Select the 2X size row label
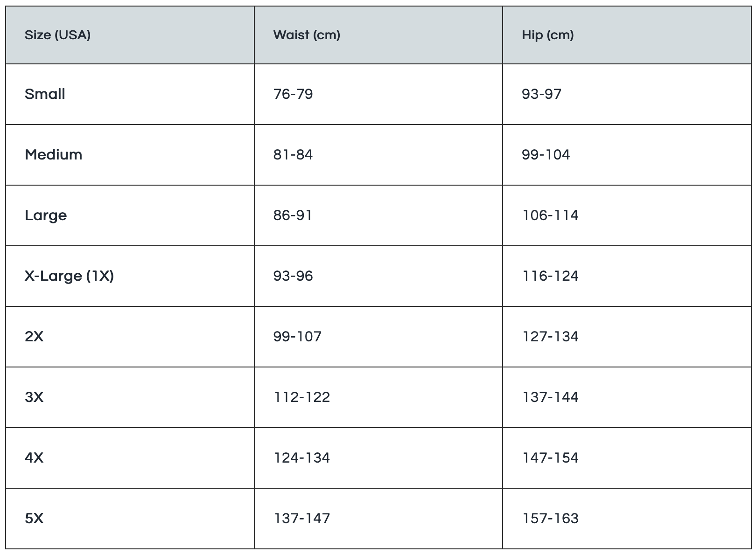Viewport: 756px width, 554px height. click(34, 337)
